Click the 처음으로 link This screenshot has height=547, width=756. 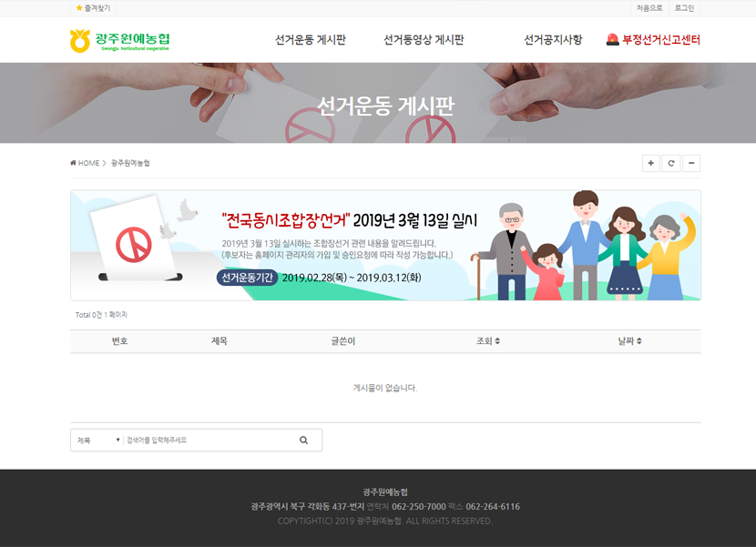coord(649,8)
